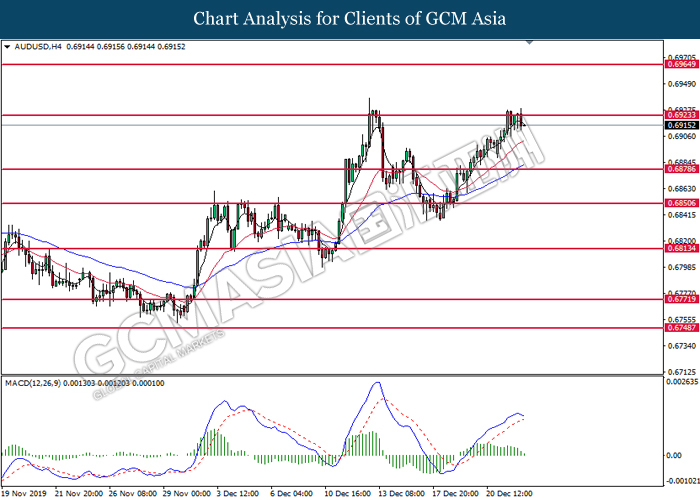The image size is (700, 500).
Task: Click the AUDUSD,H4 symbol label
Action: [x=38, y=46]
